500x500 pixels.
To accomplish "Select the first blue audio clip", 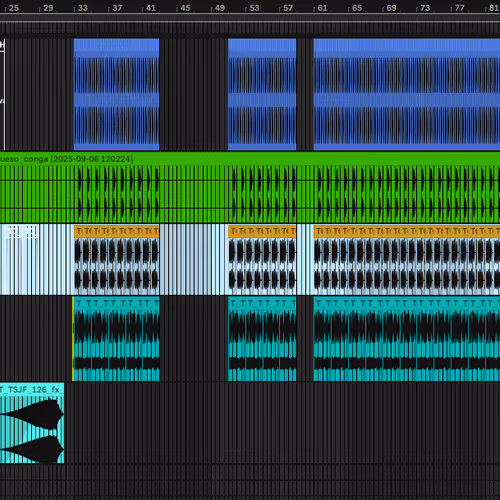I will 116,94.
